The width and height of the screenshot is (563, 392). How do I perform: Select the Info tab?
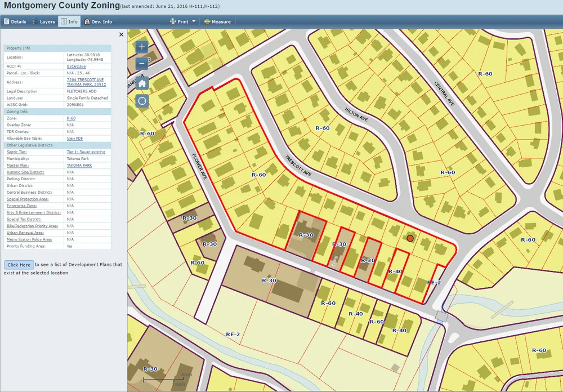pos(69,21)
